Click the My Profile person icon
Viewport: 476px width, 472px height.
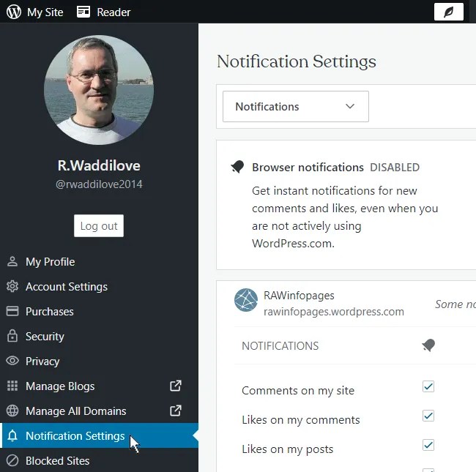click(12, 261)
